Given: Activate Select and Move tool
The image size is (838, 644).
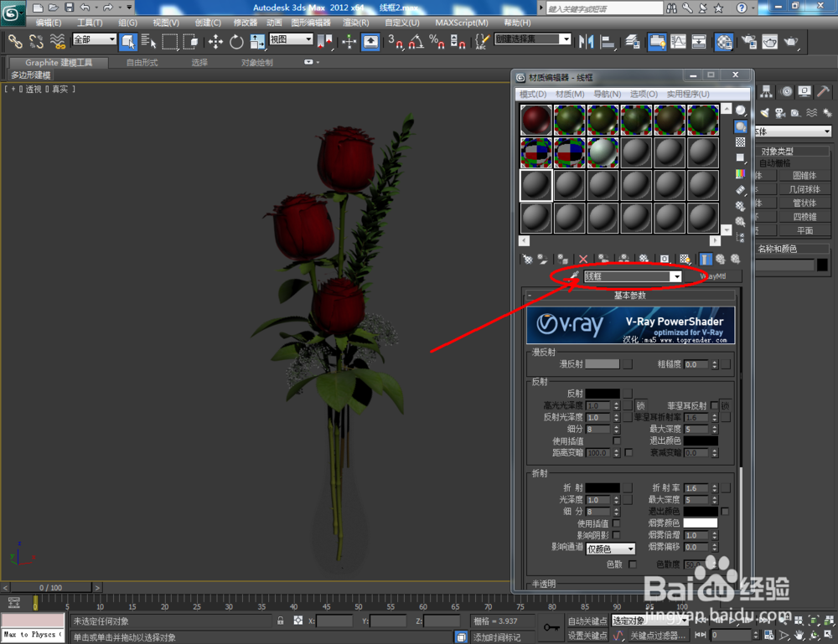Looking at the screenshot, I should coord(215,42).
